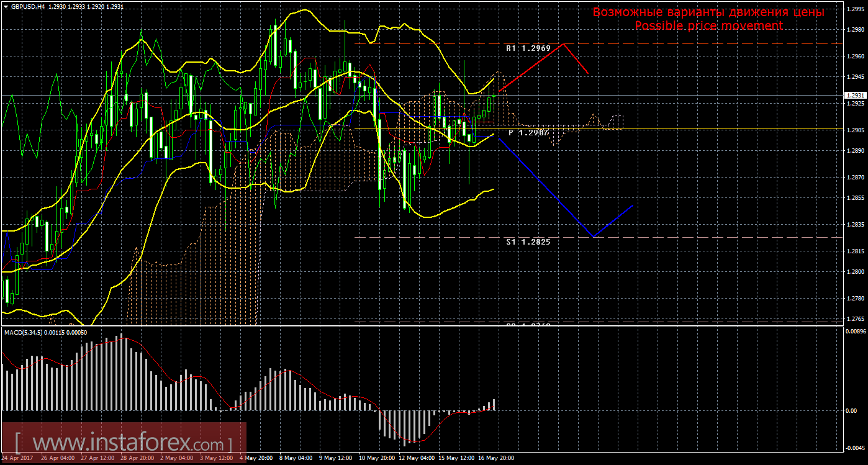Click the 'Possible price movement' heading text

pos(708,25)
